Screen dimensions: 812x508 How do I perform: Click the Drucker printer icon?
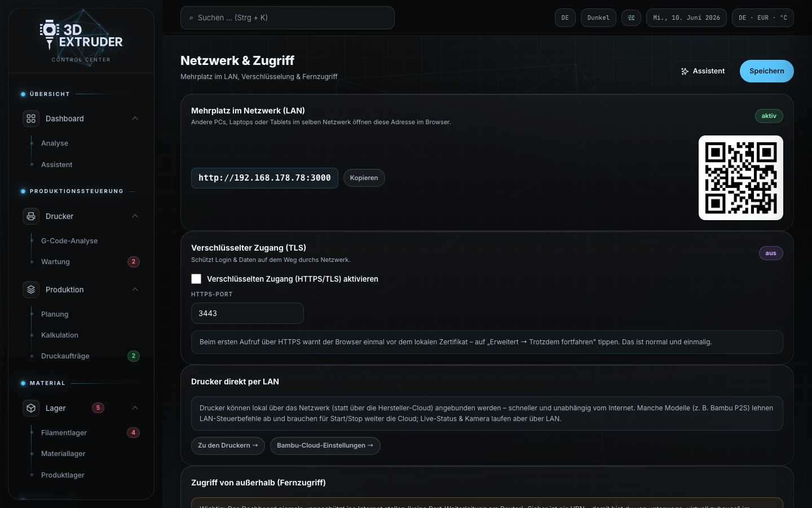click(31, 216)
